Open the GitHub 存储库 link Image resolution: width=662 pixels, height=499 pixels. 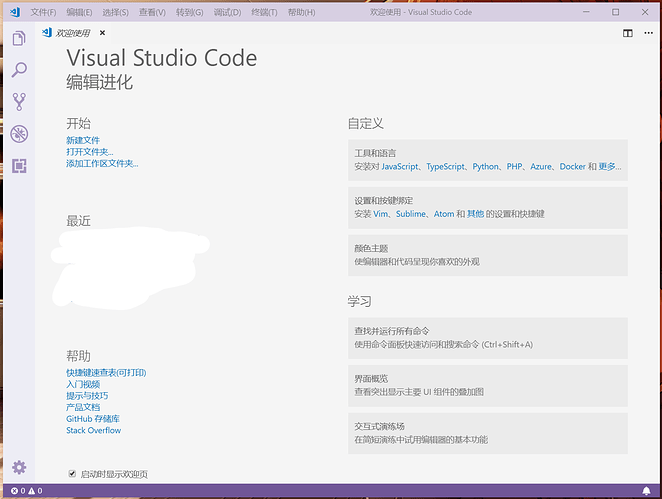coord(93,419)
